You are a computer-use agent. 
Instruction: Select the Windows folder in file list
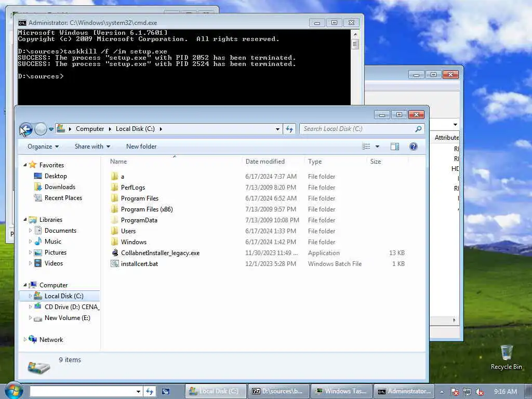[x=134, y=242]
